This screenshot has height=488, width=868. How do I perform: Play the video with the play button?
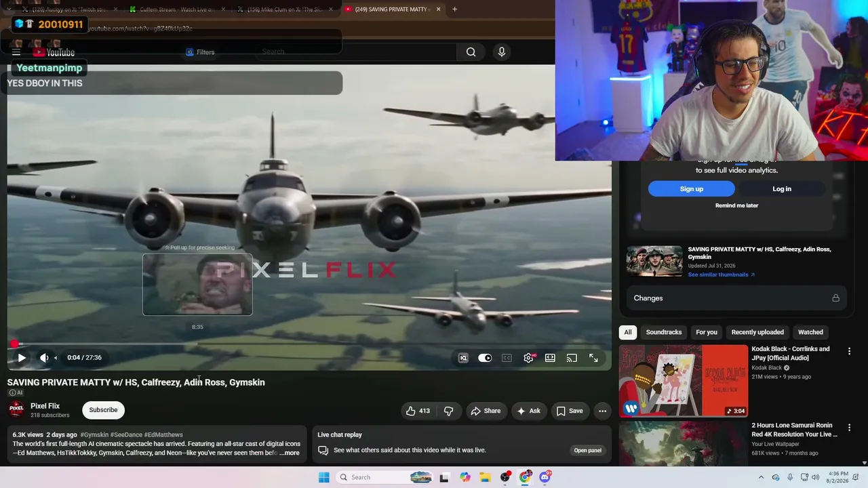(x=22, y=358)
